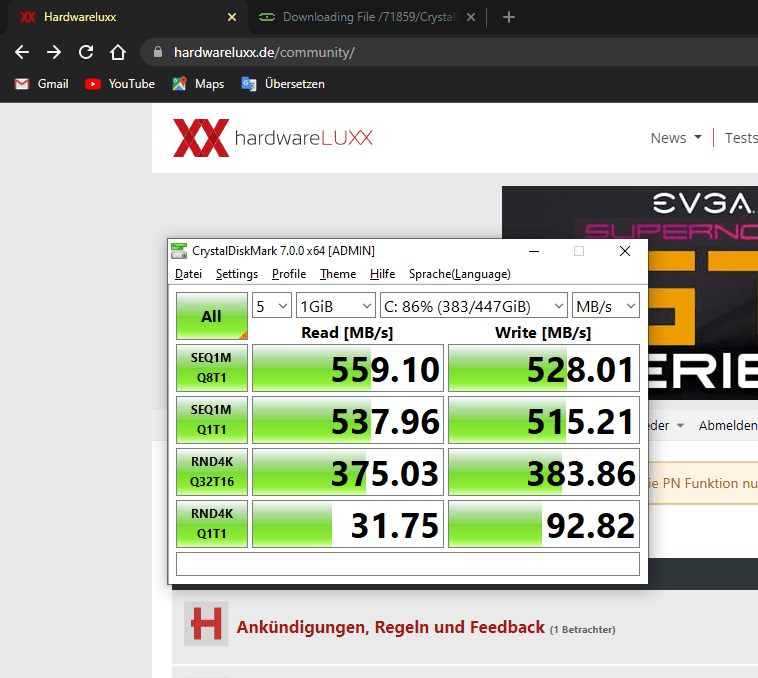Click the RND4K Q32T16 read value 375.03
This screenshot has height=678, width=758.
(348, 472)
